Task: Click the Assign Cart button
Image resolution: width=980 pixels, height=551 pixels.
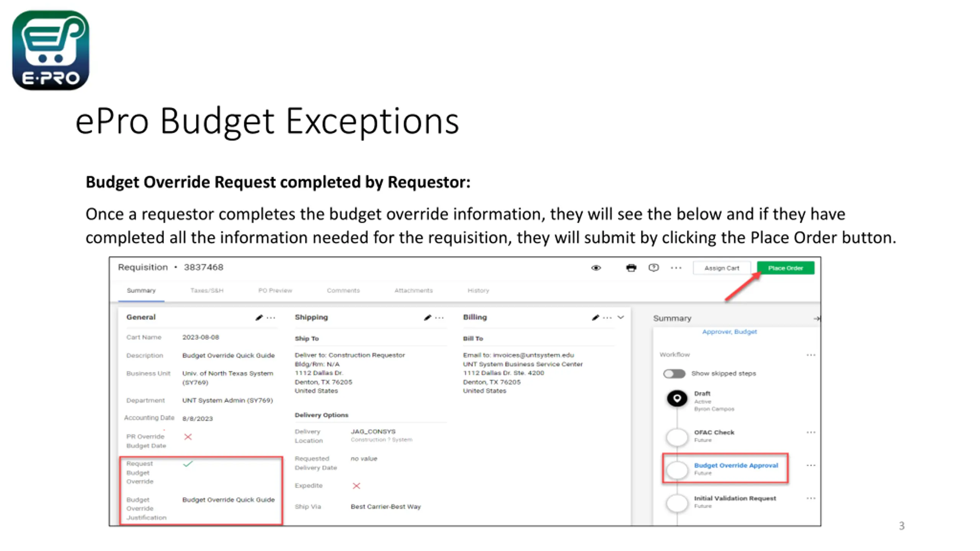Action: click(722, 268)
